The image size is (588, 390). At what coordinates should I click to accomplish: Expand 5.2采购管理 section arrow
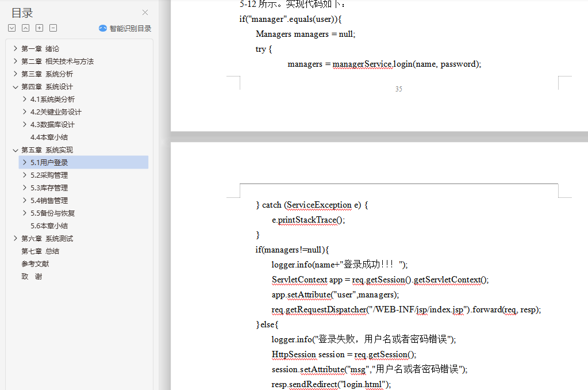[x=24, y=175]
